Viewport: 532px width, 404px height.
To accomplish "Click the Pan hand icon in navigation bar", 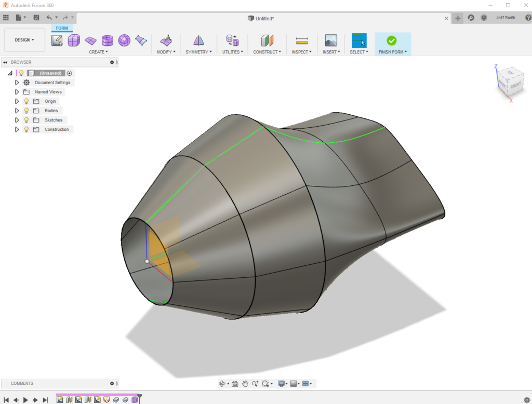I will [x=245, y=384].
